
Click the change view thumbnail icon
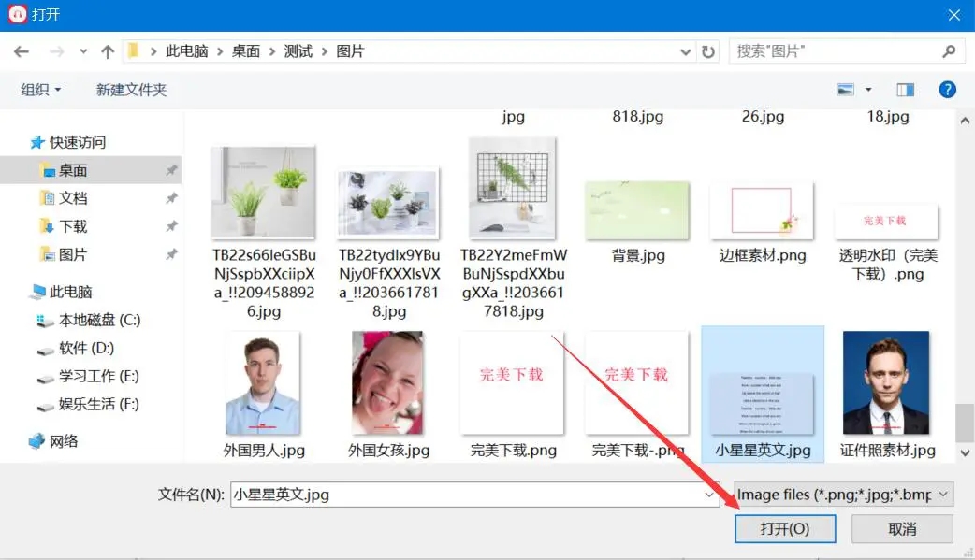pos(847,89)
